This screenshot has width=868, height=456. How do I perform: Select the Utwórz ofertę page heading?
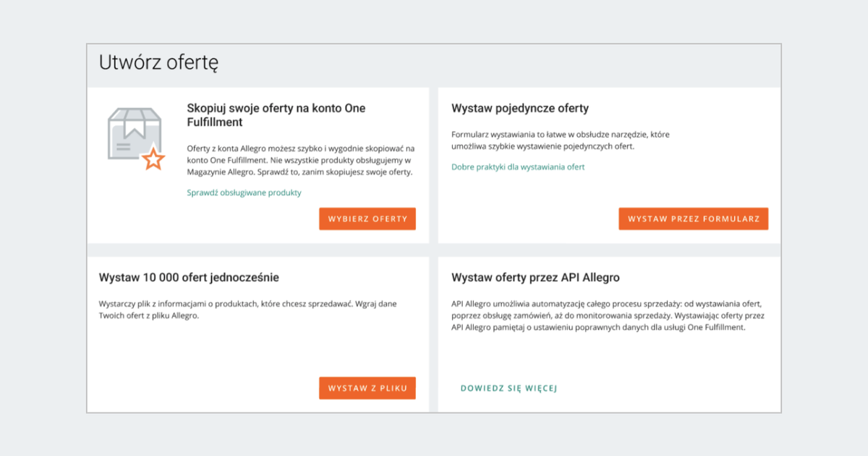tap(158, 63)
